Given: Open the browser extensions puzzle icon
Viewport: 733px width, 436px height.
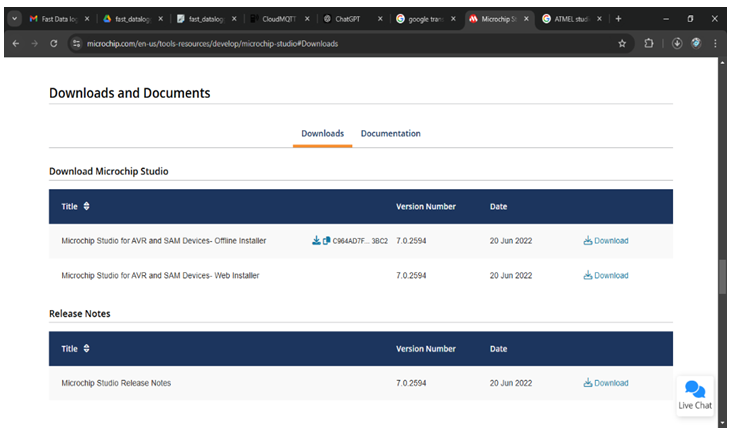Looking at the screenshot, I should coord(649,43).
